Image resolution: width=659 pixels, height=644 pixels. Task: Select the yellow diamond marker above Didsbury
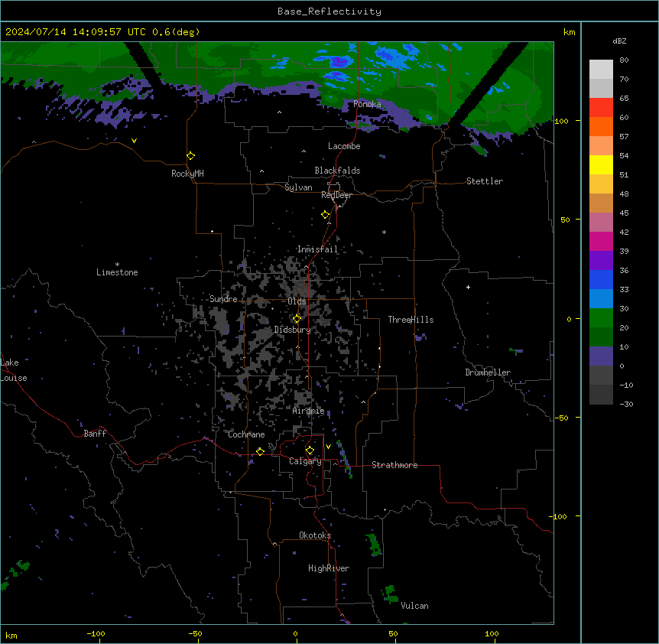[297, 319]
